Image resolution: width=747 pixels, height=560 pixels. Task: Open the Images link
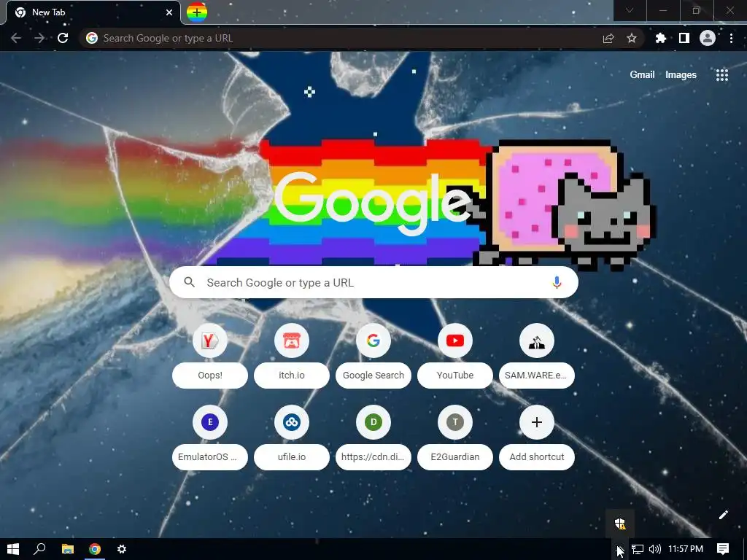[681, 75]
